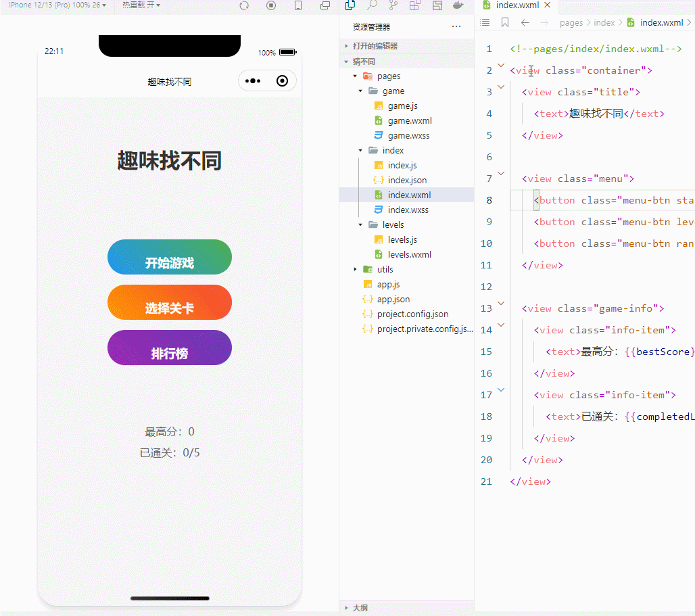Image resolution: width=695 pixels, height=616 pixels.
Task: Close the index.wxml editor tab
Action: click(548, 5)
